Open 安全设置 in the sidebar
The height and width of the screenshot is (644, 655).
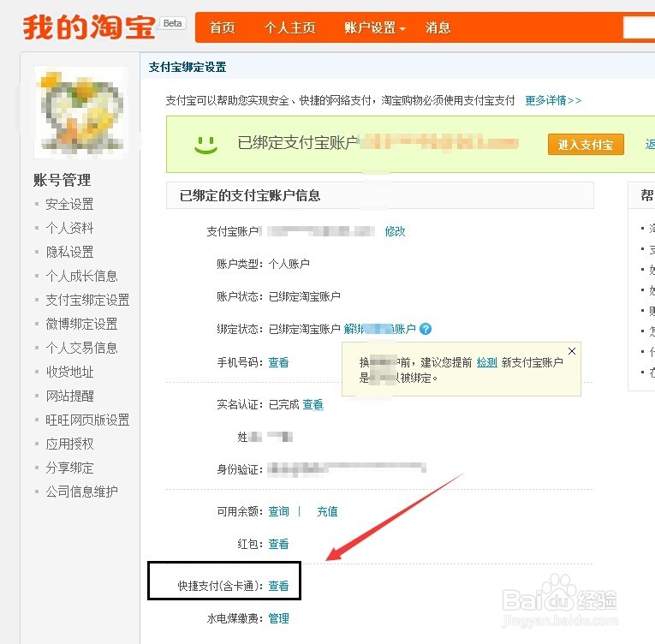click(69, 205)
